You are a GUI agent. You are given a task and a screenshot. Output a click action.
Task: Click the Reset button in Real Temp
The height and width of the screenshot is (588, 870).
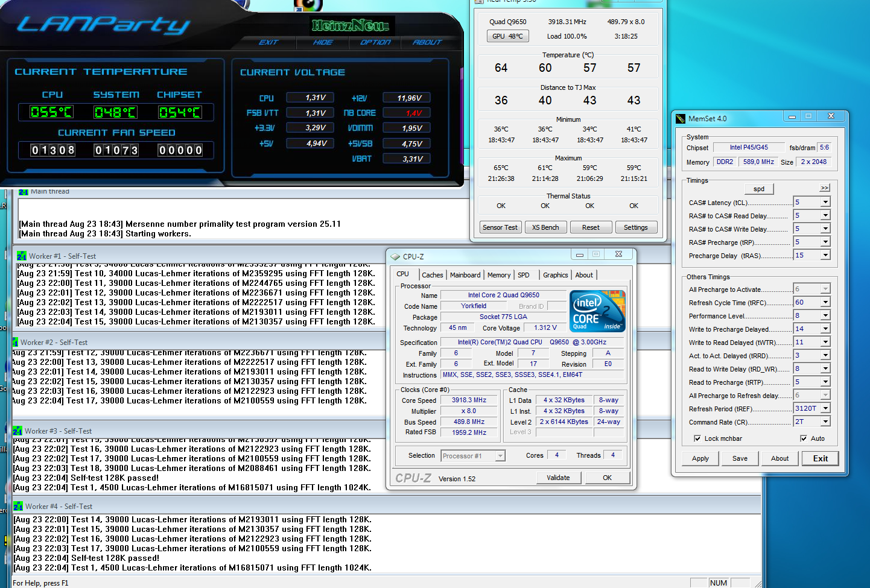tap(591, 227)
